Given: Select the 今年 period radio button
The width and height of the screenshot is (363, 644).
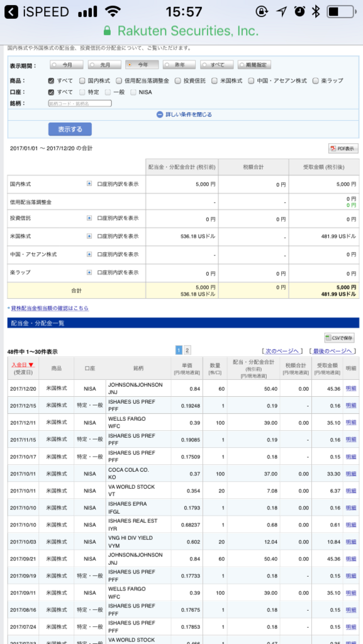Looking at the screenshot, I should [142, 65].
